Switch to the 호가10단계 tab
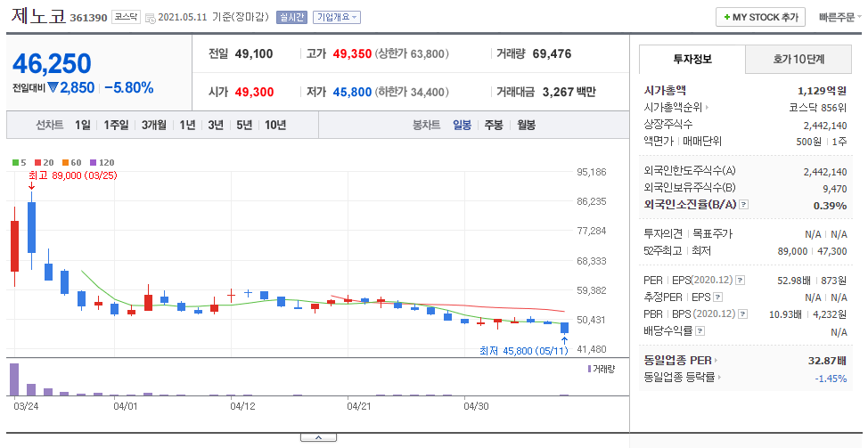The width and height of the screenshot is (868, 448). (x=798, y=59)
